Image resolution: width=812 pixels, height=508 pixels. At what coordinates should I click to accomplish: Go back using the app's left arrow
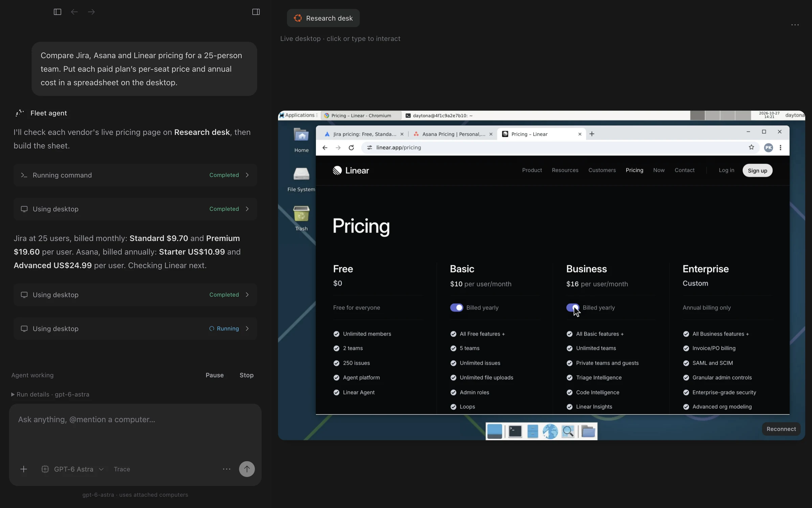click(74, 12)
